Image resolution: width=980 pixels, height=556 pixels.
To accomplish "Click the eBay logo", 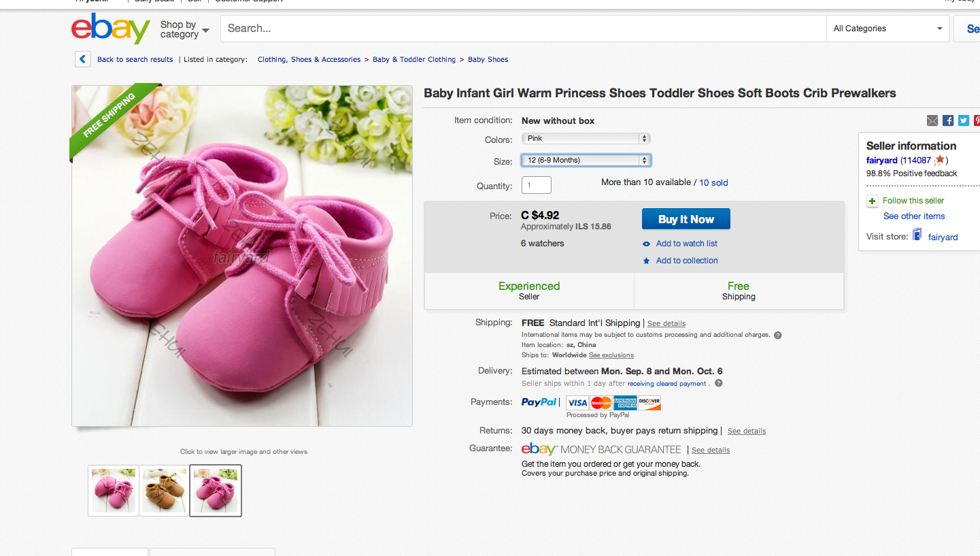I will (x=110, y=29).
